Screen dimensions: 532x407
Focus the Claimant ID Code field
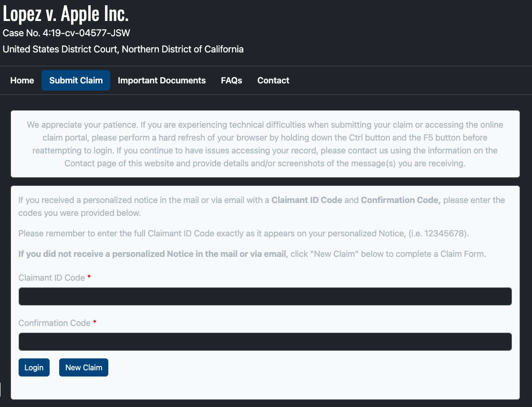pyautogui.click(x=265, y=296)
